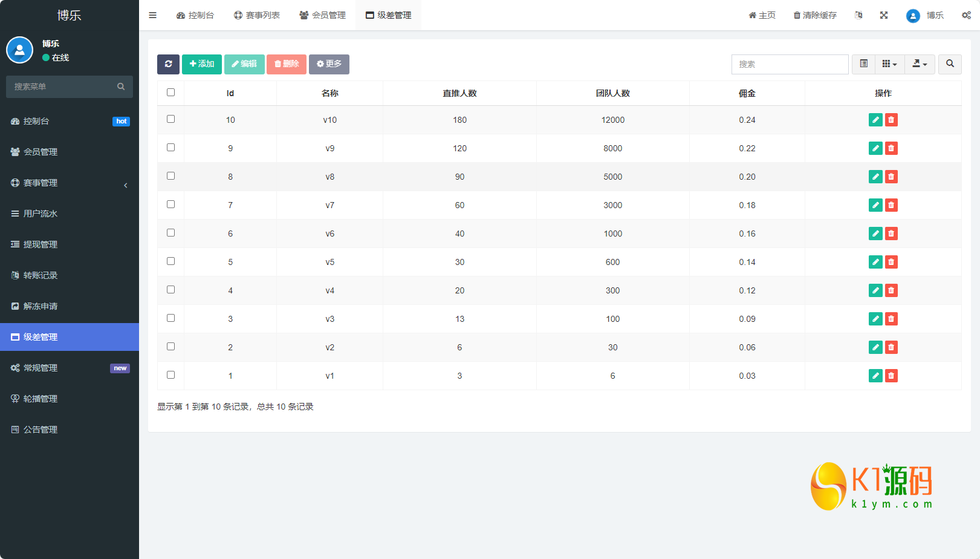Open the column visibility dropdown

(890, 64)
